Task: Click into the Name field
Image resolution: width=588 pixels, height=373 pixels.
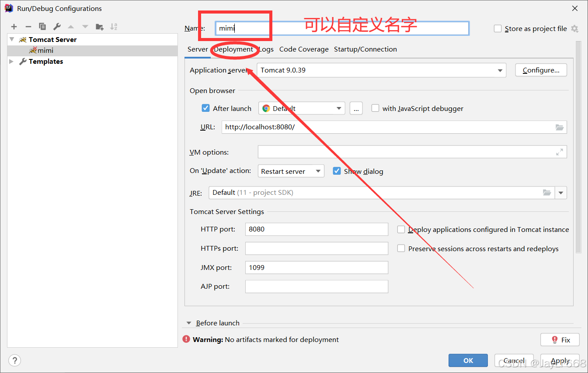Action: pyautogui.click(x=342, y=28)
